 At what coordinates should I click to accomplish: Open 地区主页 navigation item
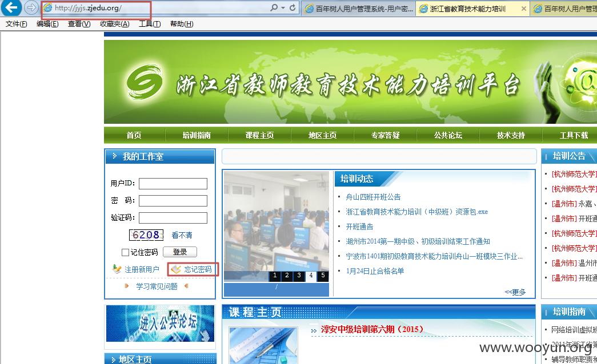pyautogui.click(x=322, y=135)
